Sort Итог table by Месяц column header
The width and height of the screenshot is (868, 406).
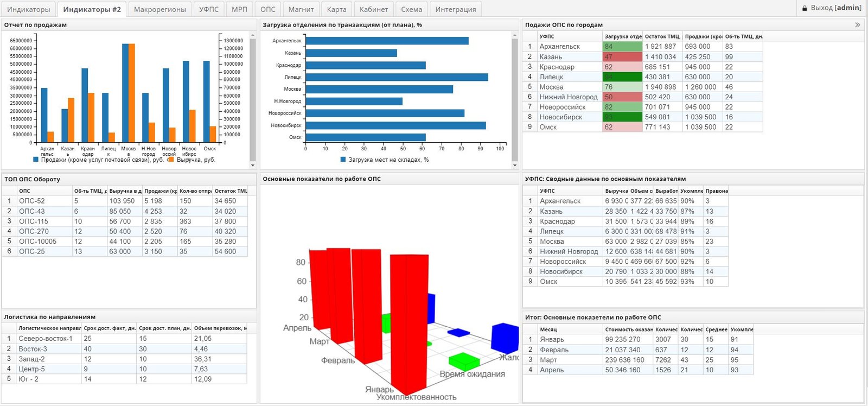[570, 329]
